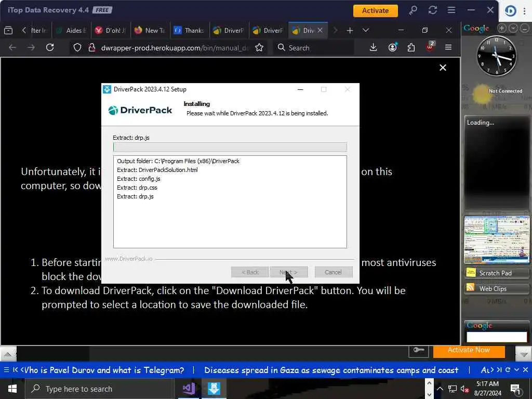Click the uBlock extension icon with badge
Image resolution: width=532 pixels, height=399 pixels.
(430, 46)
